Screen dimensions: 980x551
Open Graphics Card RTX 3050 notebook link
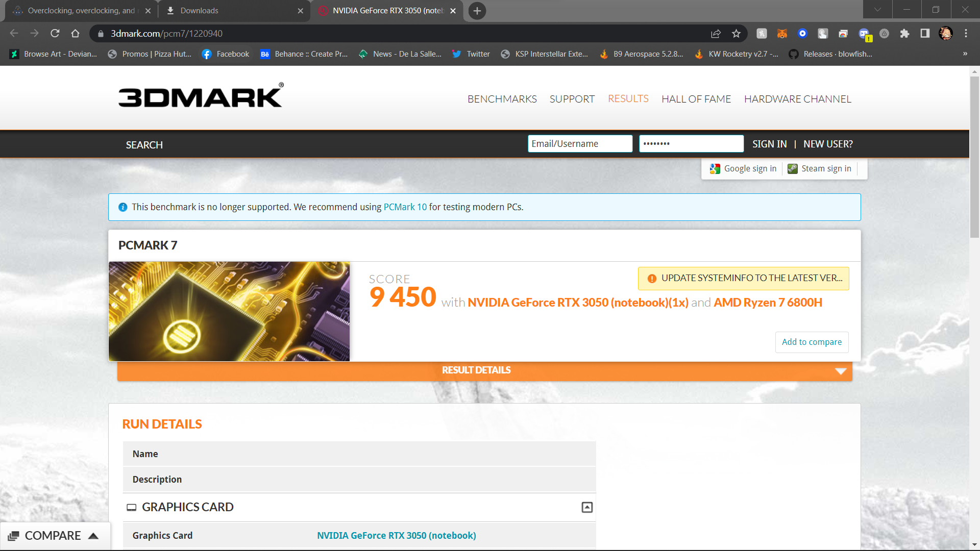397,536
